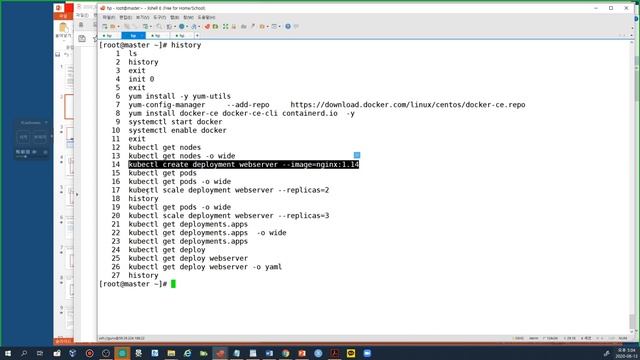The height and width of the screenshot is (360, 640).
Task: Click 'kubectl get nodes -o wide' line
Action: [x=182, y=156]
